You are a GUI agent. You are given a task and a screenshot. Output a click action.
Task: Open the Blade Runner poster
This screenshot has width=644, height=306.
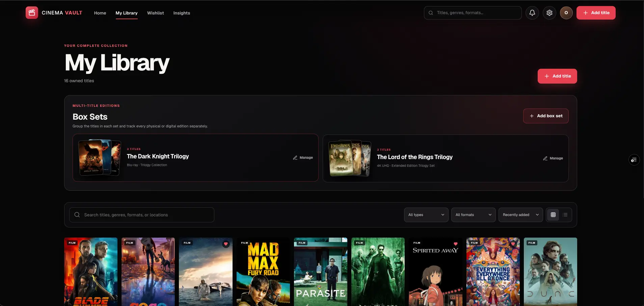(x=91, y=272)
